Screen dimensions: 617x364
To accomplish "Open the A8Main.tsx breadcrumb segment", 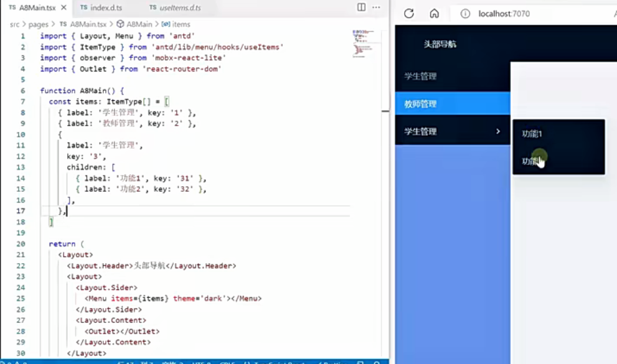I will (88, 24).
